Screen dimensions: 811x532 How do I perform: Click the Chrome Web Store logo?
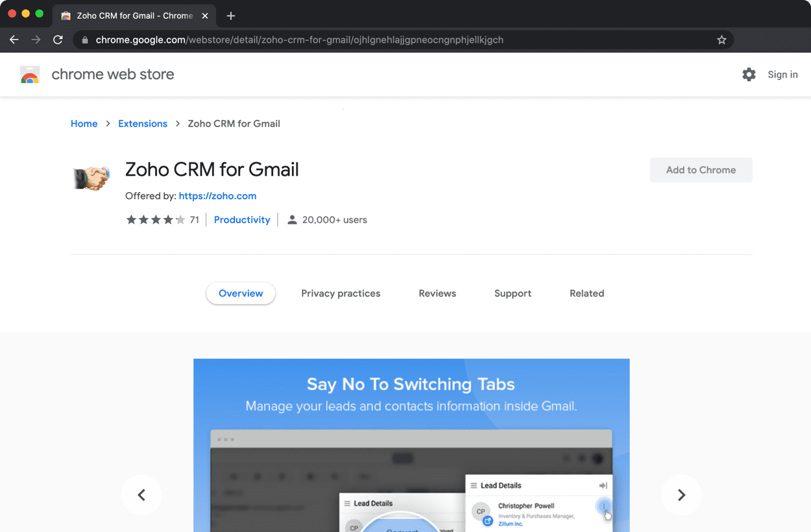(x=30, y=74)
